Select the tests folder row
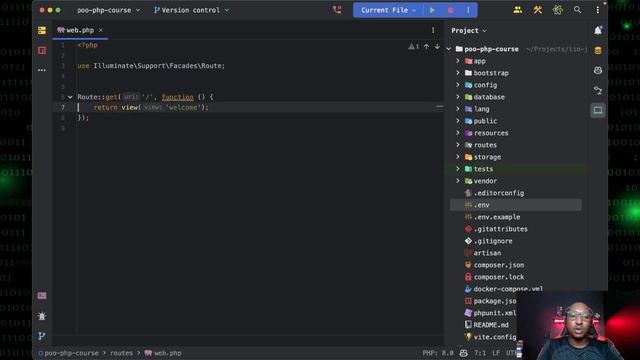The height and width of the screenshot is (360, 640). click(516, 169)
